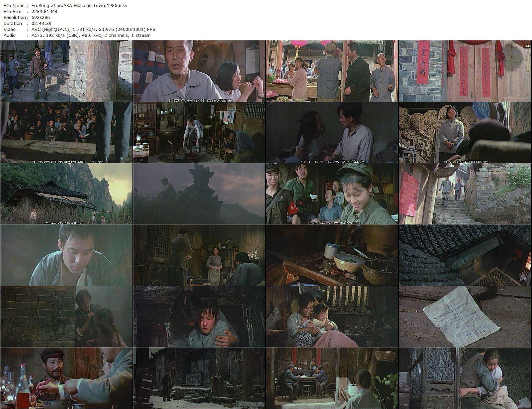Screen dimensions: 532x409
Task: Select the snowy street night scene thumbnail
Action: pos(199,378)
